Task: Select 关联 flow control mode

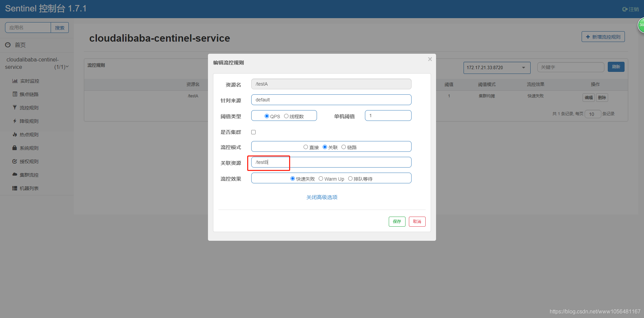Action: pyautogui.click(x=325, y=147)
